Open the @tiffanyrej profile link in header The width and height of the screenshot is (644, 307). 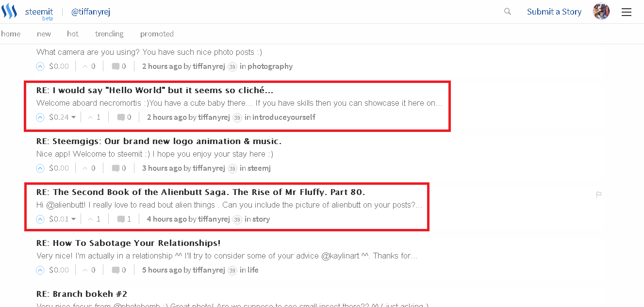pyautogui.click(x=91, y=12)
